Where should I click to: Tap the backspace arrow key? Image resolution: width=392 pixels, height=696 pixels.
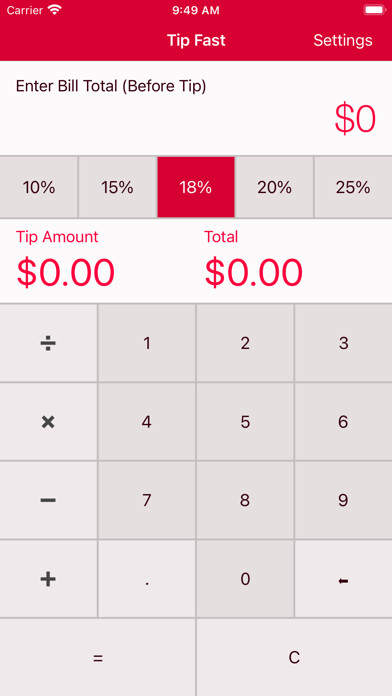(343, 579)
